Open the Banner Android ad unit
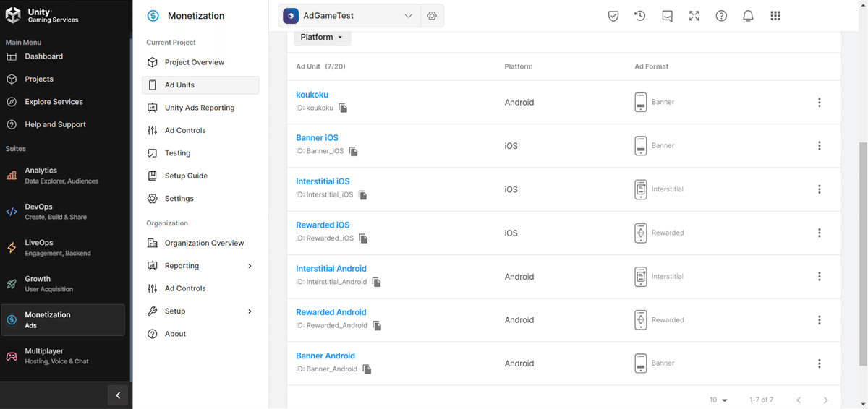The image size is (868, 409). [325, 356]
